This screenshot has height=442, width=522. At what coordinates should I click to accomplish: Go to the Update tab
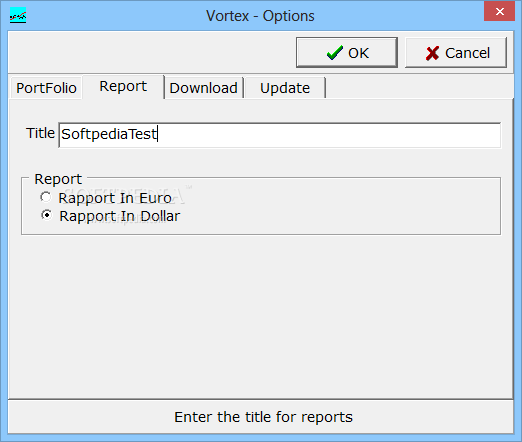click(x=285, y=88)
